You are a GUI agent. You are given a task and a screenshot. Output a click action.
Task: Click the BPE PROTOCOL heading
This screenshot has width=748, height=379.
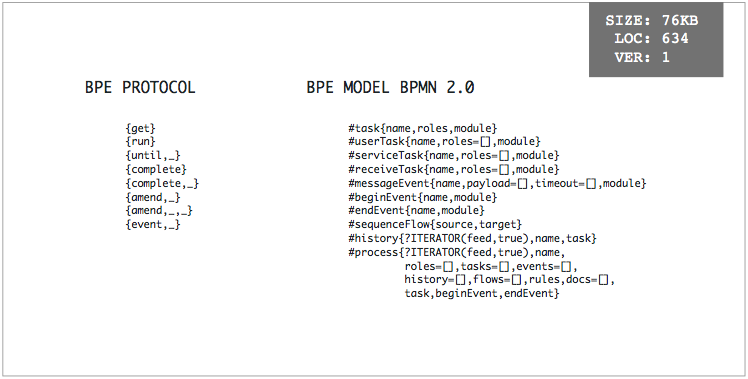tap(140, 88)
